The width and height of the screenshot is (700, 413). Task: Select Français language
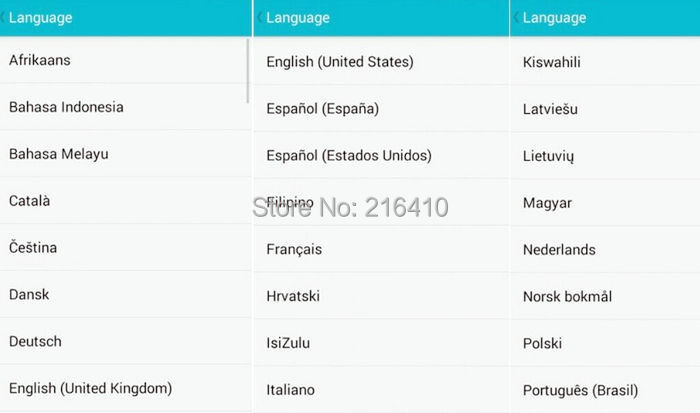point(294,250)
